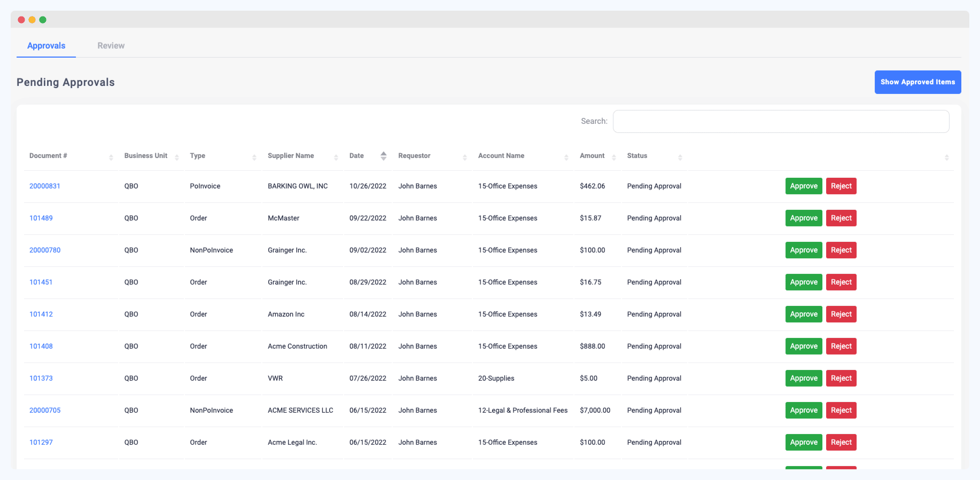
Task: Reject the Amazon Inc order
Action: coord(841,314)
